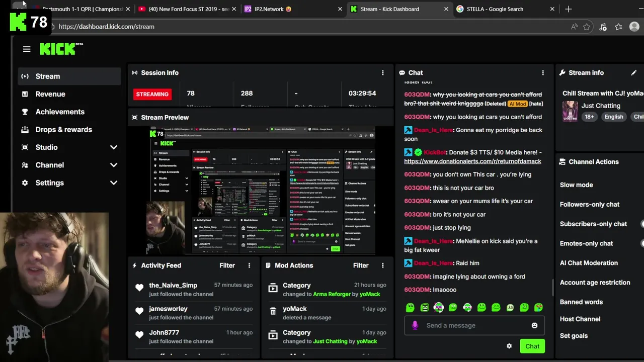The height and width of the screenshot is (362, 644).
Task: Select Stream in the sidebar
Action: (69, 76)
